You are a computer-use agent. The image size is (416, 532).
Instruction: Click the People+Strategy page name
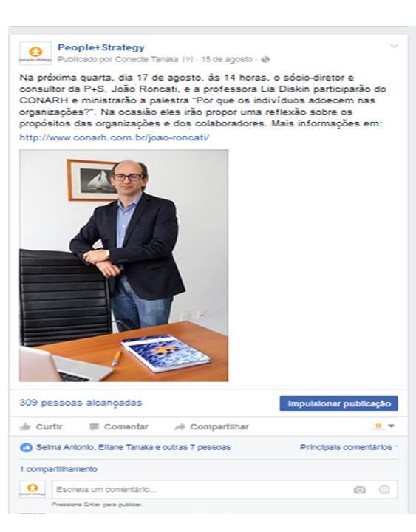click(x=101, y=47)
